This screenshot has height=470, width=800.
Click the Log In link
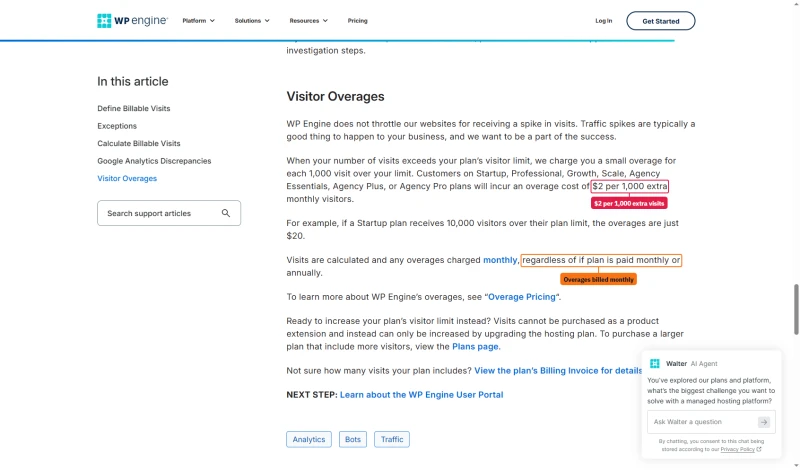click(604, 21)
